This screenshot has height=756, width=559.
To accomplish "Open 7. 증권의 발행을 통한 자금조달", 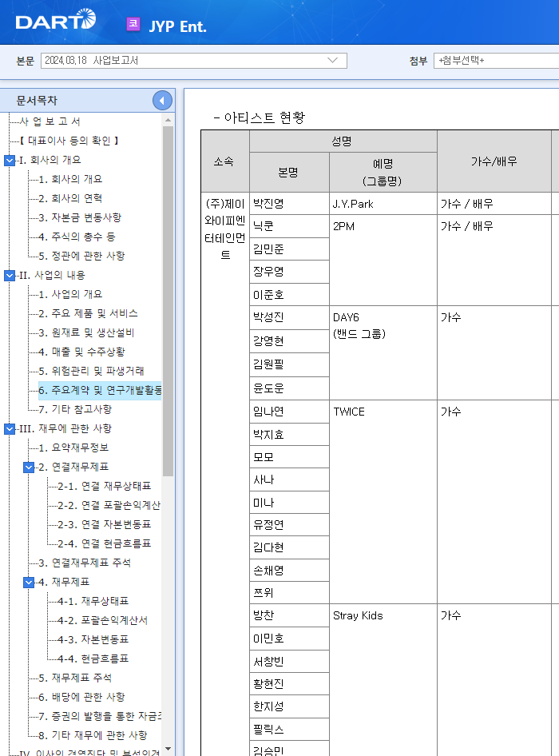I will tap(100, 717).
